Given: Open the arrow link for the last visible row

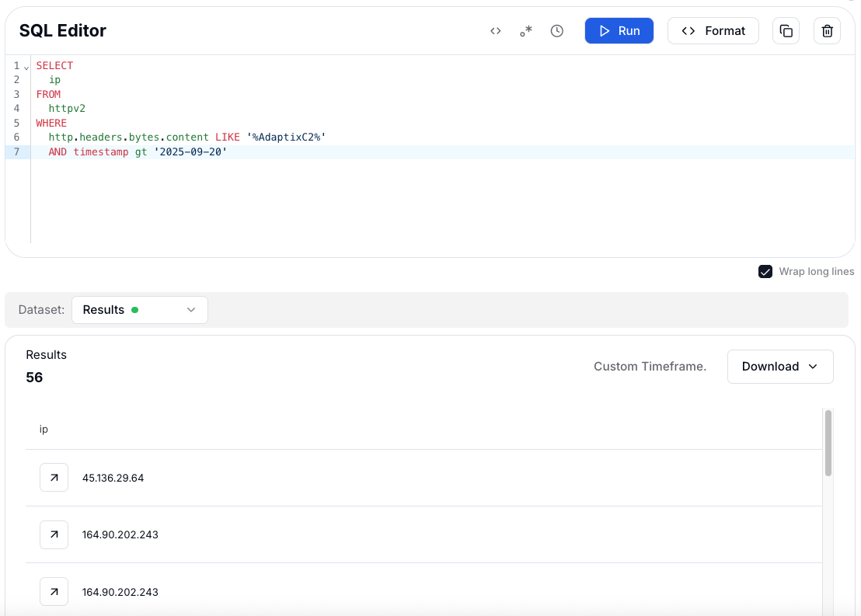Looking at the screenshot, I should click(x=54, y=592).
